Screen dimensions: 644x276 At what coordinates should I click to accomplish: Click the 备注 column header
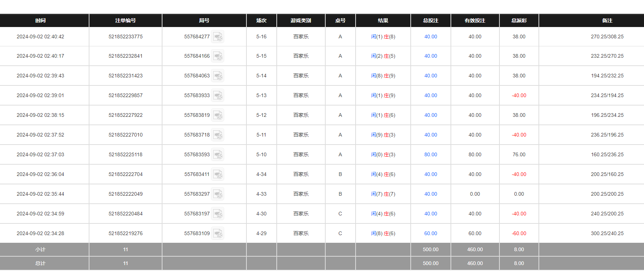click(607, 21)
